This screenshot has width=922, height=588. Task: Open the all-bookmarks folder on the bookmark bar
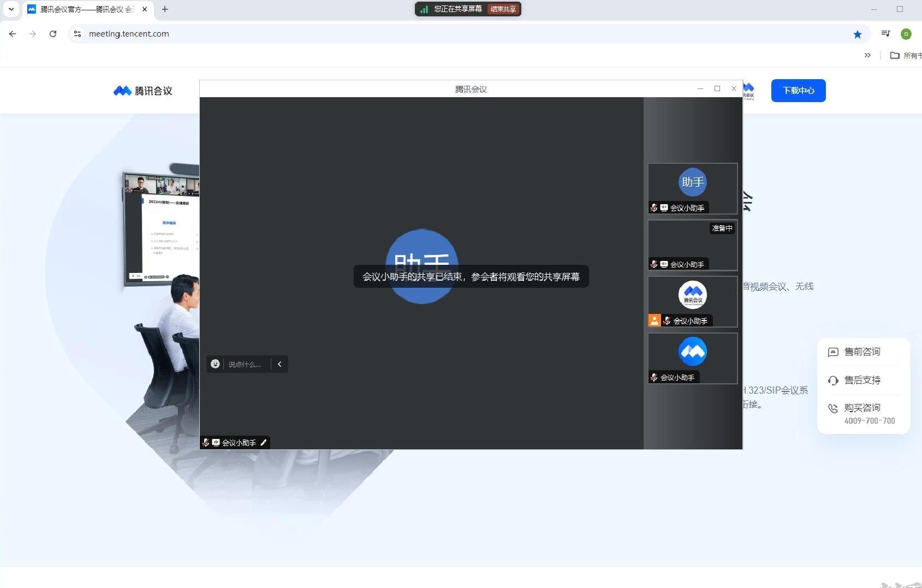(906, 55)
